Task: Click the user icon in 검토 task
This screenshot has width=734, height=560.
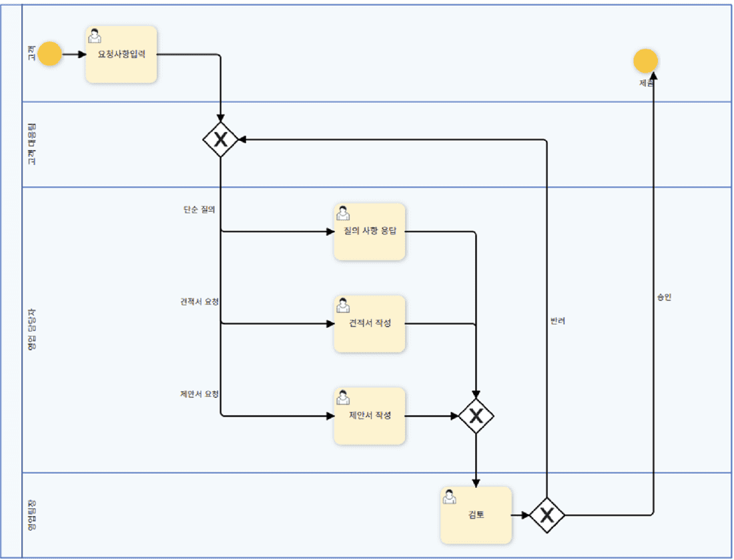Action: (450, 497)
